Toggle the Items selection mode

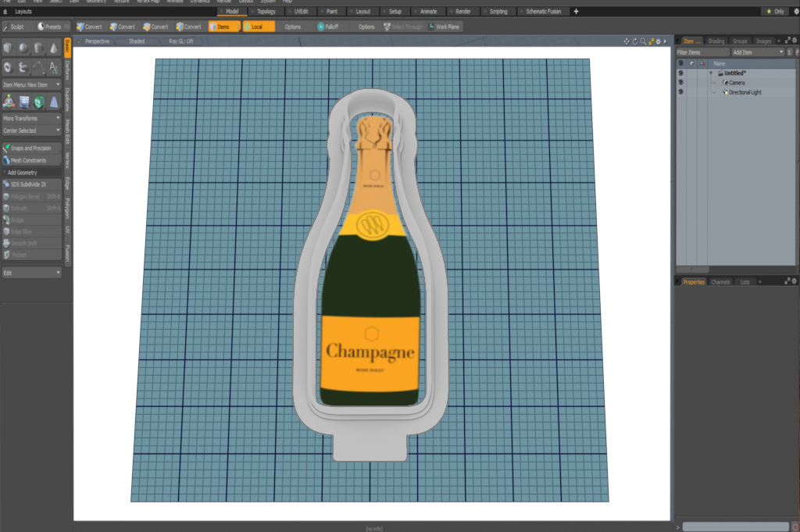[x=220, y=27]
